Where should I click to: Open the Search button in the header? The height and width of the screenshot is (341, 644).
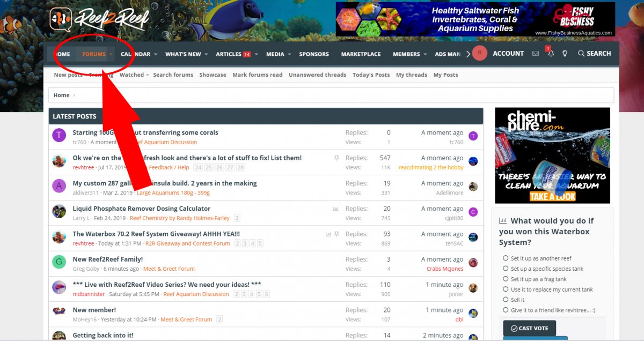click(x=594, y=54)
